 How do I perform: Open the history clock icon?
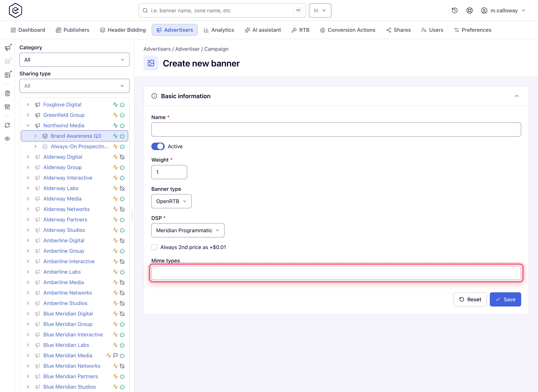click(454, 10)
